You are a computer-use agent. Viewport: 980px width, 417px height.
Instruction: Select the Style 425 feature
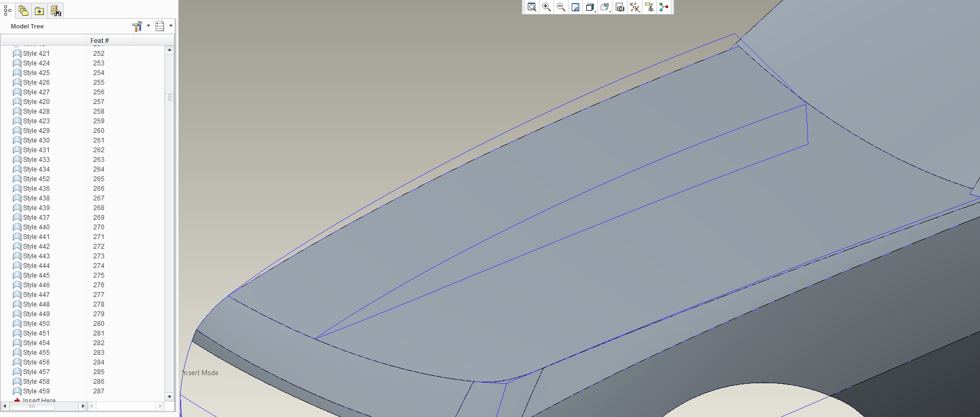36,73
